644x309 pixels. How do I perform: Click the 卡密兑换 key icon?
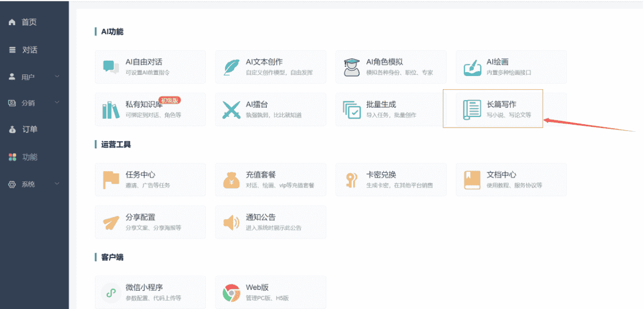tap(352, 180)
